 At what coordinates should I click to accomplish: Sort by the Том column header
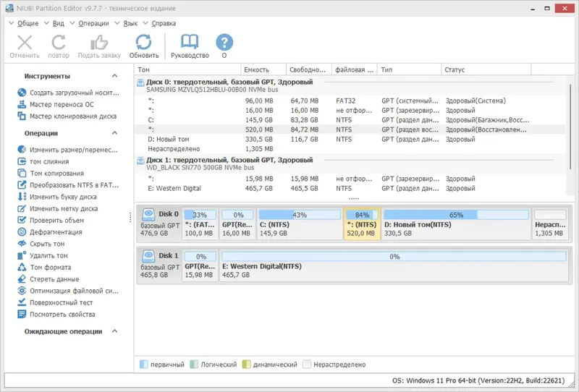click(187, 69)
